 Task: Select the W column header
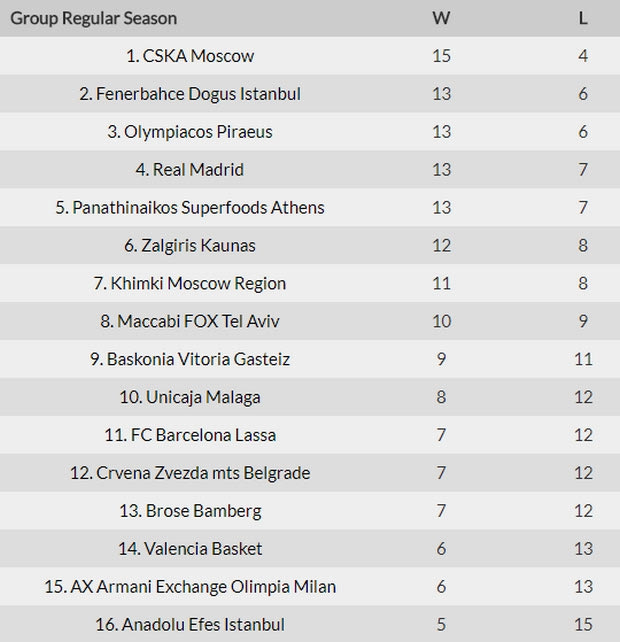441,18
